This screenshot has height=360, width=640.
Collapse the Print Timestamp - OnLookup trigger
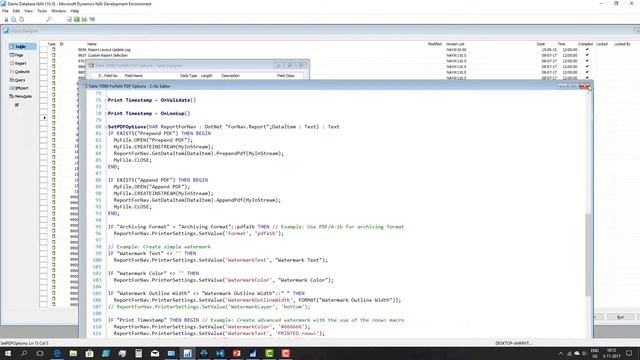(105, 113)
